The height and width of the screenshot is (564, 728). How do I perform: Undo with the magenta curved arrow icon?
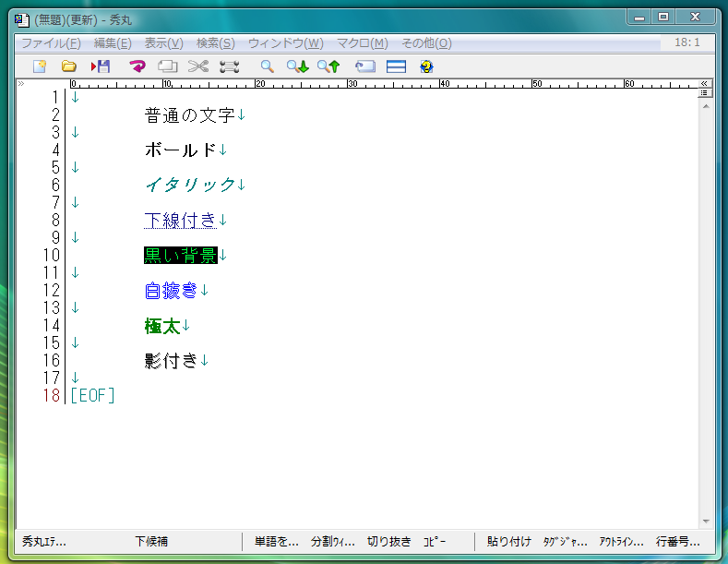[x=137, y=66]
